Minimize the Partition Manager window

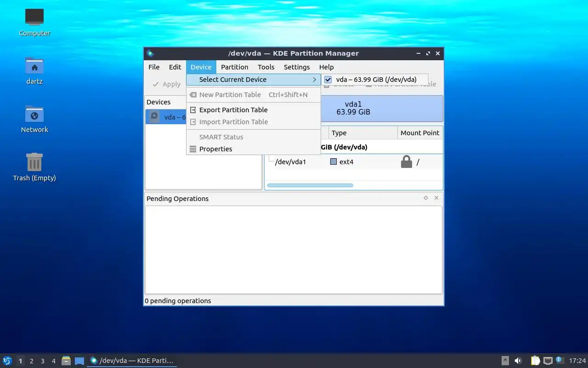tap(418, 53)
